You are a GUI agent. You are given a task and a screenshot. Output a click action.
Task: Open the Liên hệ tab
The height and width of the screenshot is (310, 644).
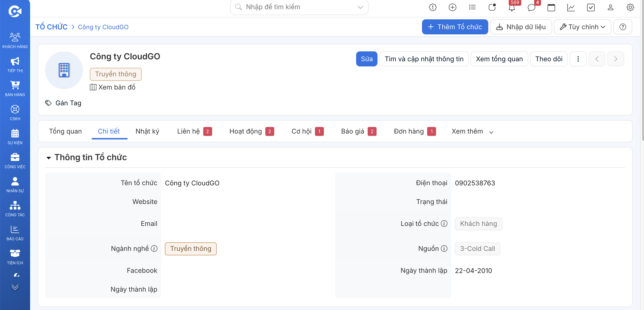tap(195, 131)
